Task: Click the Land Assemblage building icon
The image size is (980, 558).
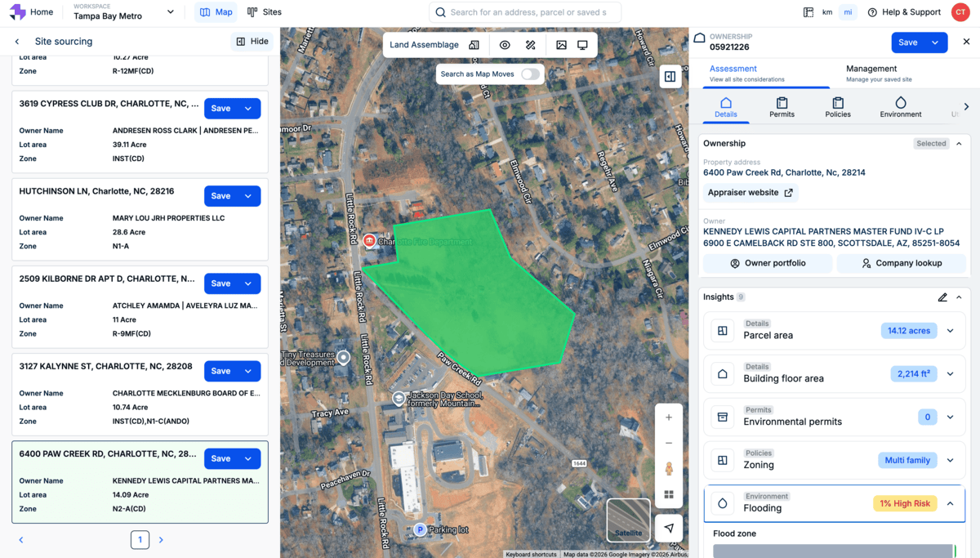Action: tap(474, 45)
